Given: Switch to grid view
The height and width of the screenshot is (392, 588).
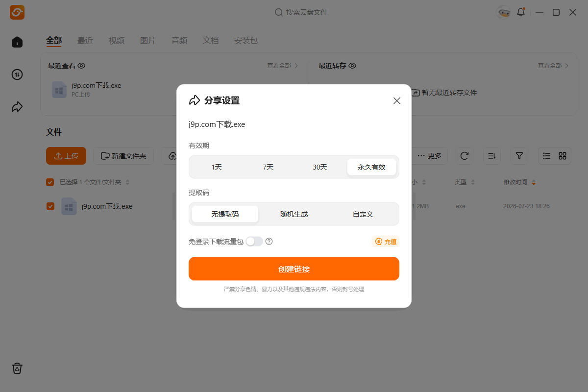Looking at the screenshot, I should coord(563,156).
